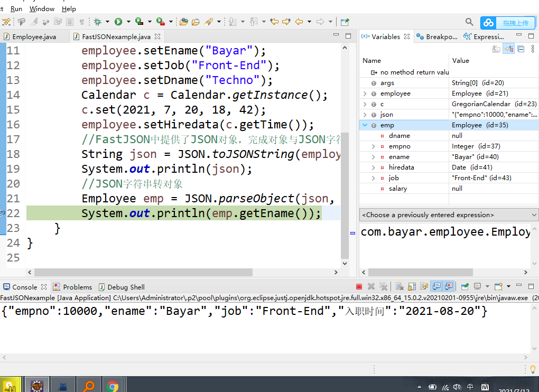This screenshot has width=539, height=392.
Task: Click the Open Type toolbar icon
Action: (183, 22)
